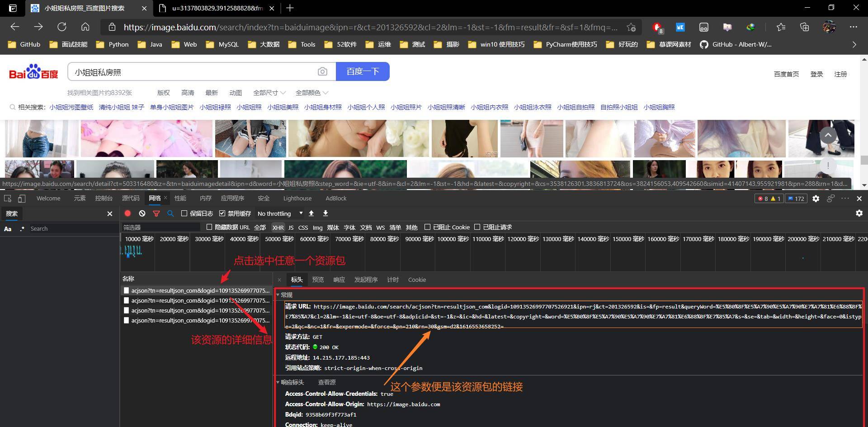Open DevTools settings gear icon

point(816,199)
